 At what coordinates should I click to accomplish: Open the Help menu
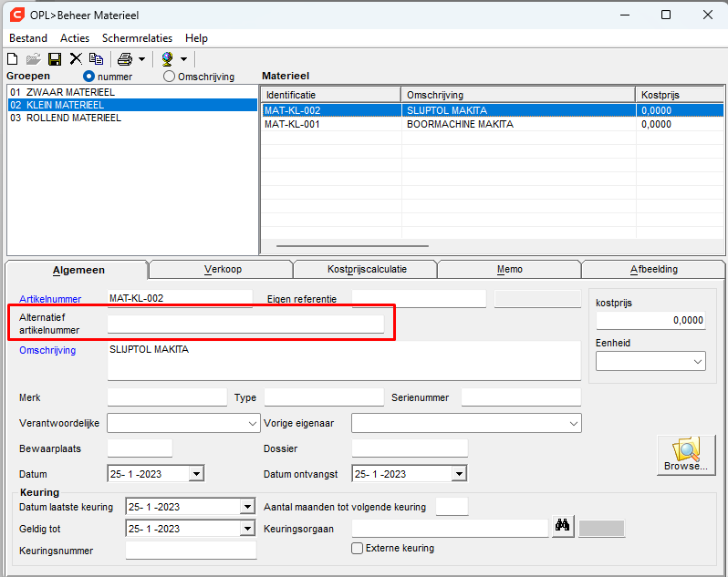[196, 38]
